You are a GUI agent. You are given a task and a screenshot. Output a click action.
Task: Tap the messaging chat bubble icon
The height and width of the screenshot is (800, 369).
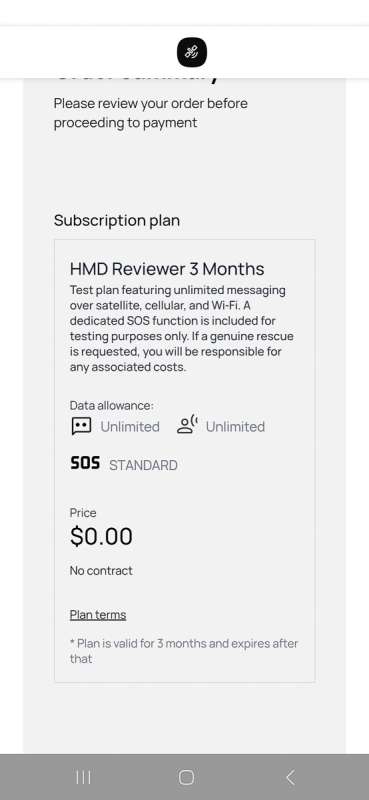pyautogui.click(x=81, y=426)
